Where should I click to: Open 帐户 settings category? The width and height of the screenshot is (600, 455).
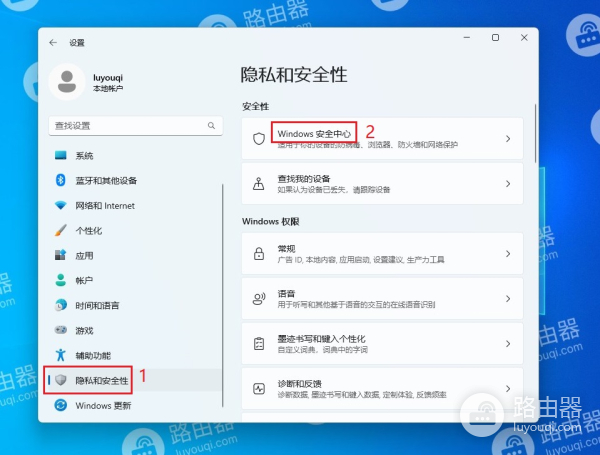click(84, 281)
